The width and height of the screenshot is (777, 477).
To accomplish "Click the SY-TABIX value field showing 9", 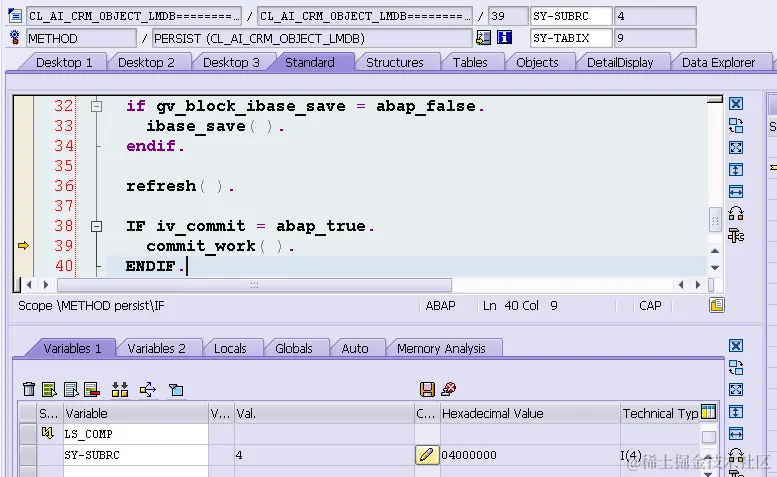I will click(x=655, y=38).
